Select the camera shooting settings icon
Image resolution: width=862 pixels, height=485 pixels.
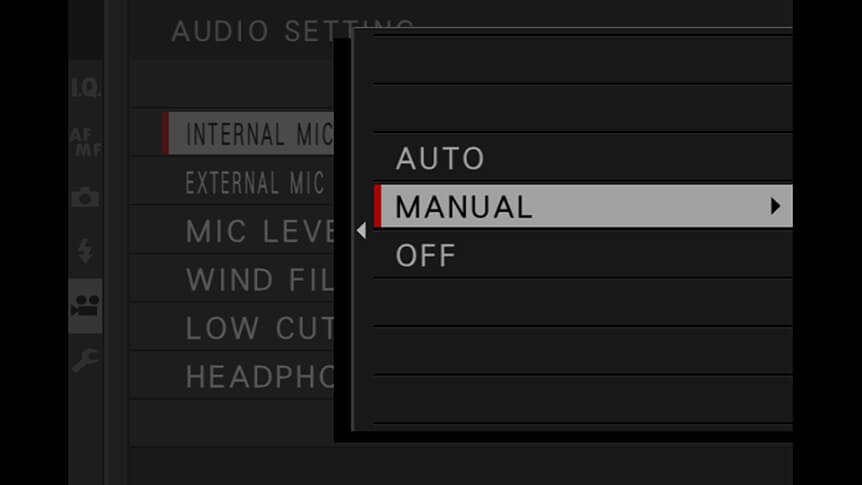pyautogui.click(x=86, y=197)
